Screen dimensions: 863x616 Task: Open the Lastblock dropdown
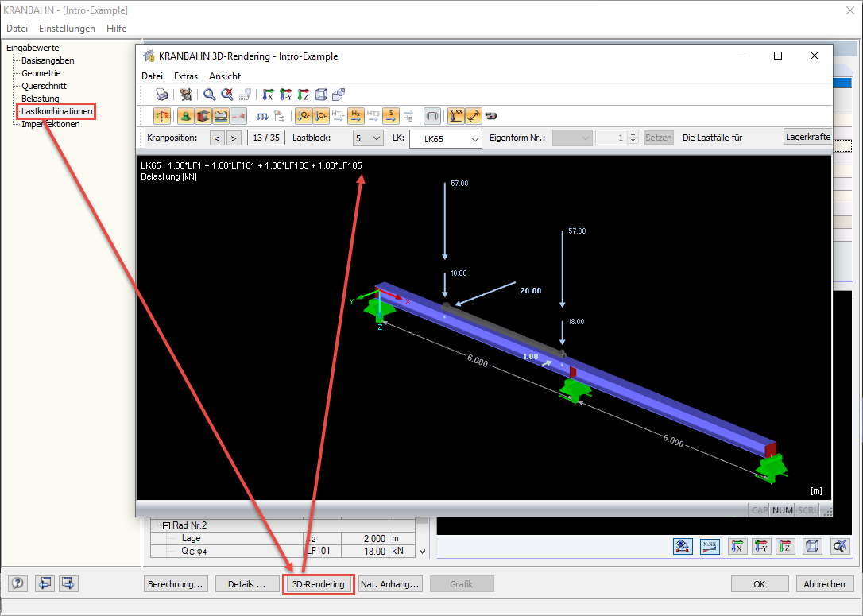coord(368,138)
